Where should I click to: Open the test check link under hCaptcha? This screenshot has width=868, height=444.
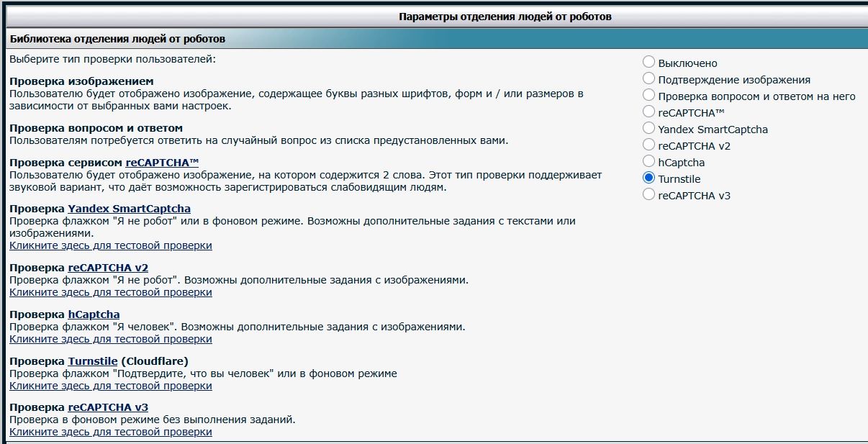pos(110,339)
